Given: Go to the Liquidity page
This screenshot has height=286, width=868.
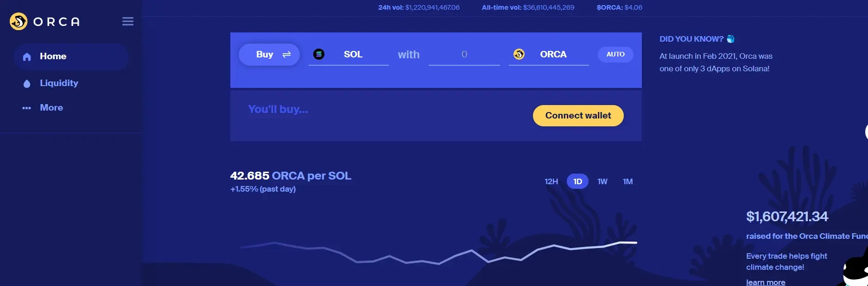Looking at the screenshot, I should click(59, 83).
